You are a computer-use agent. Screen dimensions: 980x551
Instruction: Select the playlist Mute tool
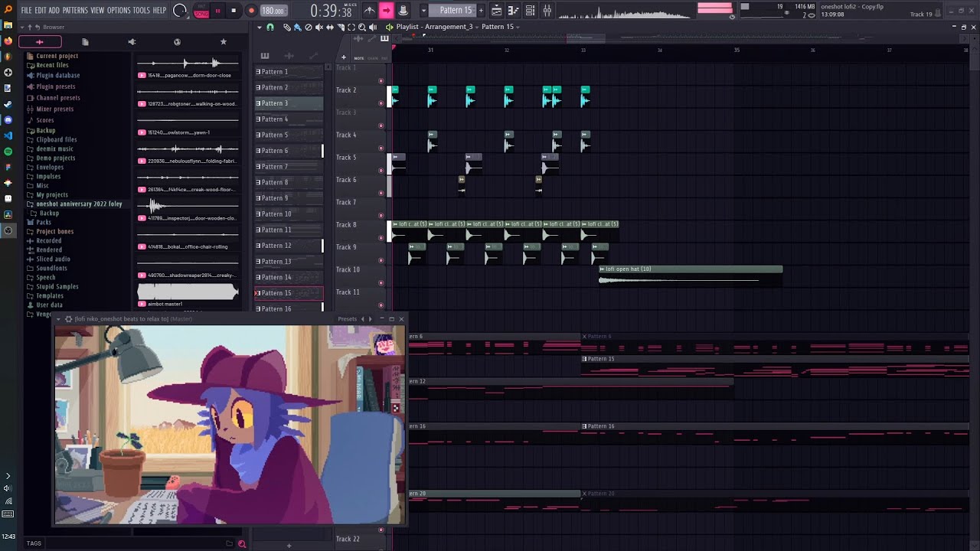pyautogui.click(x=319, y=27)
